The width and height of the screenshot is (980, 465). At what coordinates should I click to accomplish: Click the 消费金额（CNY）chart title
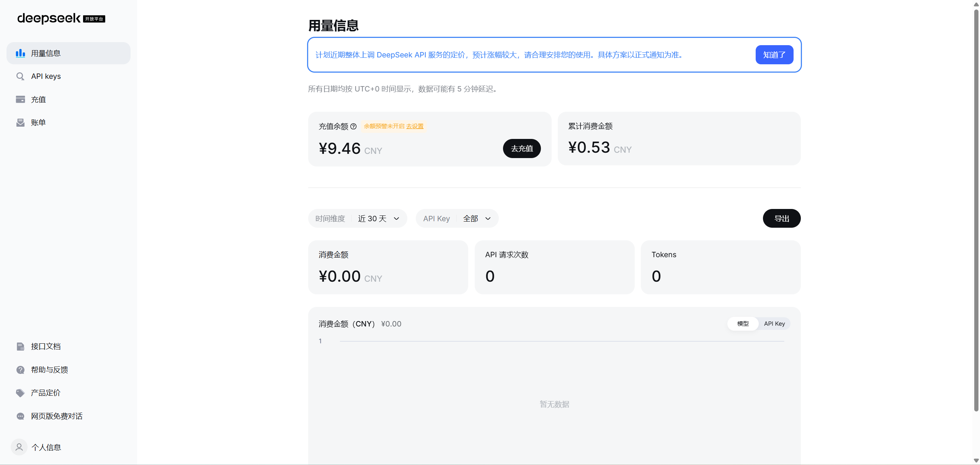pyautogui.click(x=347, y=324)
